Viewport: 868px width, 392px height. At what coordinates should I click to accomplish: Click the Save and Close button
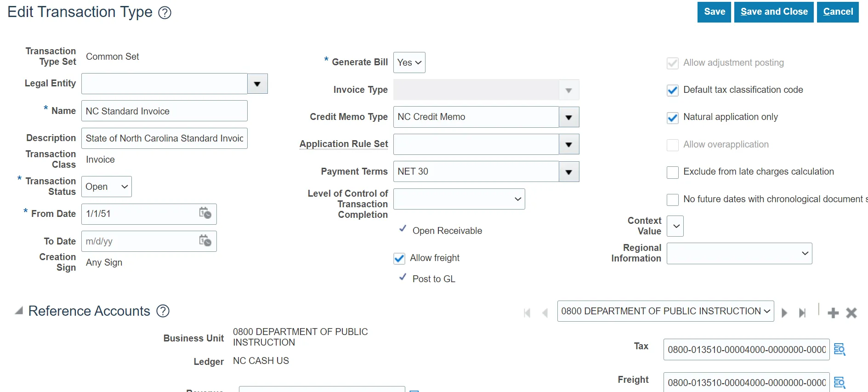(x=774, y=12)
